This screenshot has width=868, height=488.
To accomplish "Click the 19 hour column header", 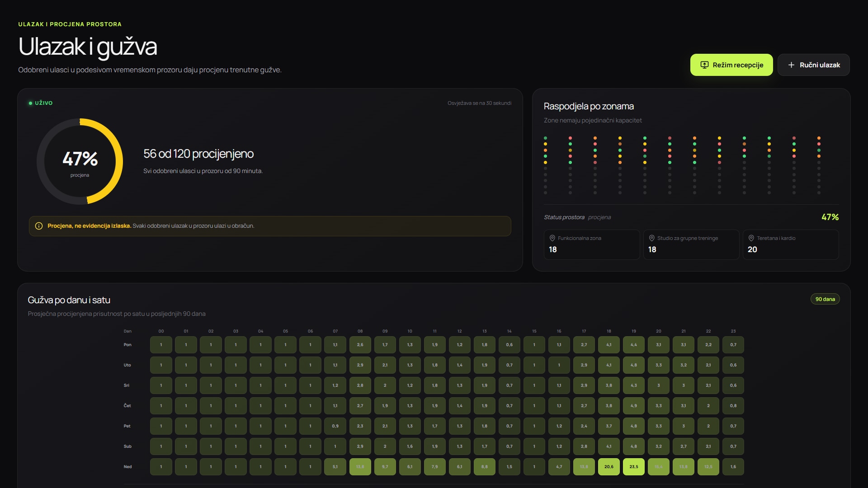I will 634,331.
